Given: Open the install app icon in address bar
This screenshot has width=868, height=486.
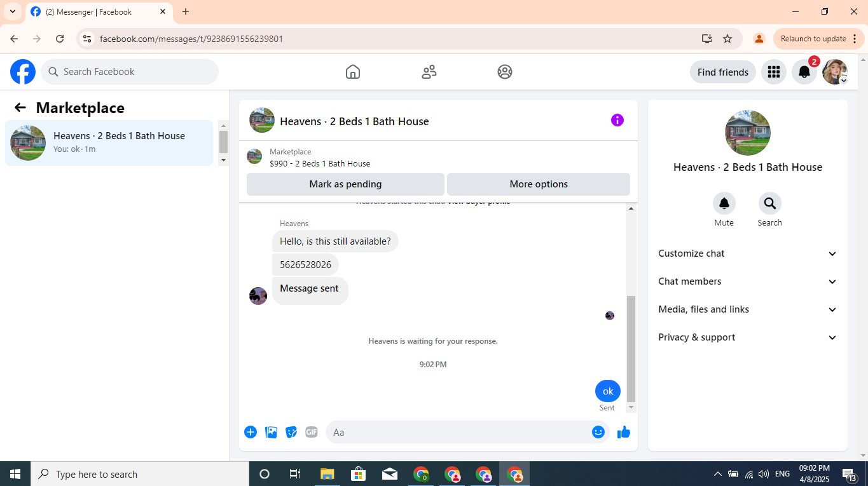Looking at the screenshot, I should [x=707, y=39].
